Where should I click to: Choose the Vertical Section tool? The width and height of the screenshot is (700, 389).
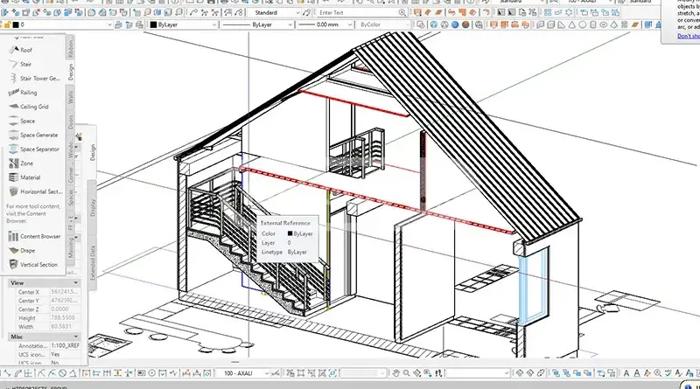[x=34, y=265]
